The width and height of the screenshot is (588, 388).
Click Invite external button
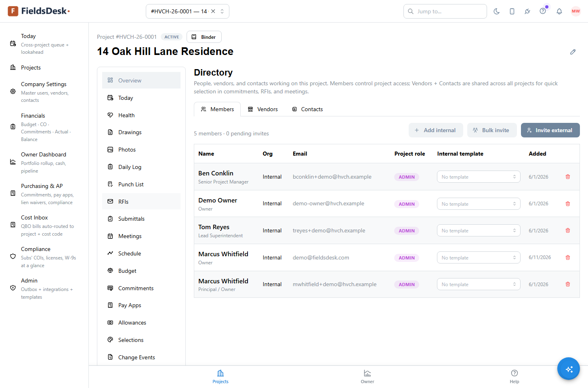(550, 130)
